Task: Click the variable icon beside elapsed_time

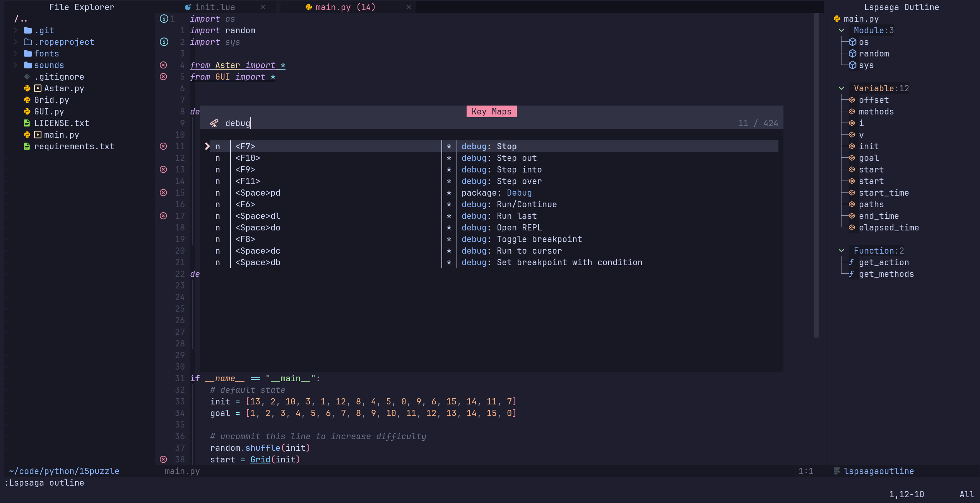Action: click(x=852, y=227)
